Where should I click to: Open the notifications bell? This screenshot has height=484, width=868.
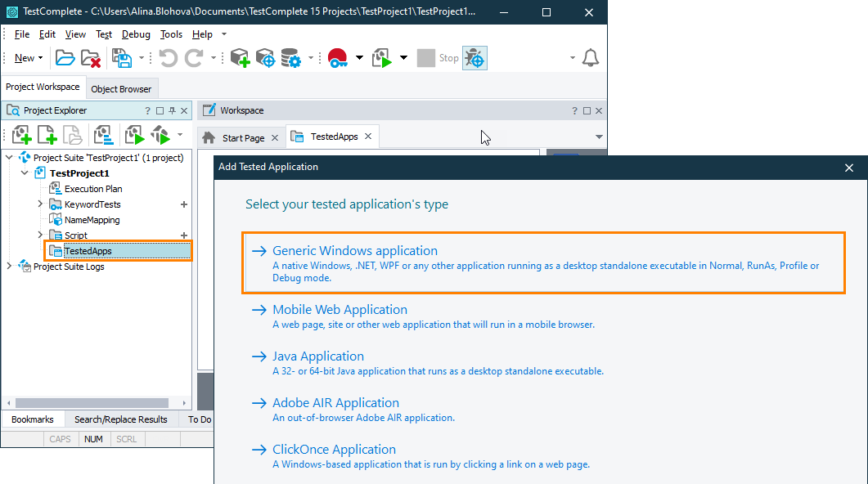coord(591,58)
